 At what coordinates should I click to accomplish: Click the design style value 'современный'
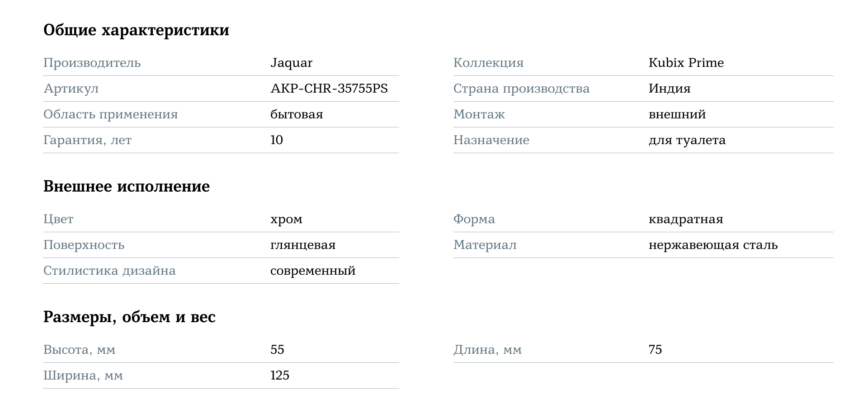[313, 271]
